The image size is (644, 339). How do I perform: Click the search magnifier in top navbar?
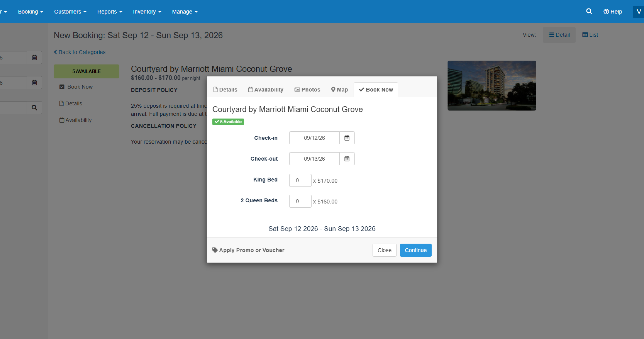coord(589,12)
